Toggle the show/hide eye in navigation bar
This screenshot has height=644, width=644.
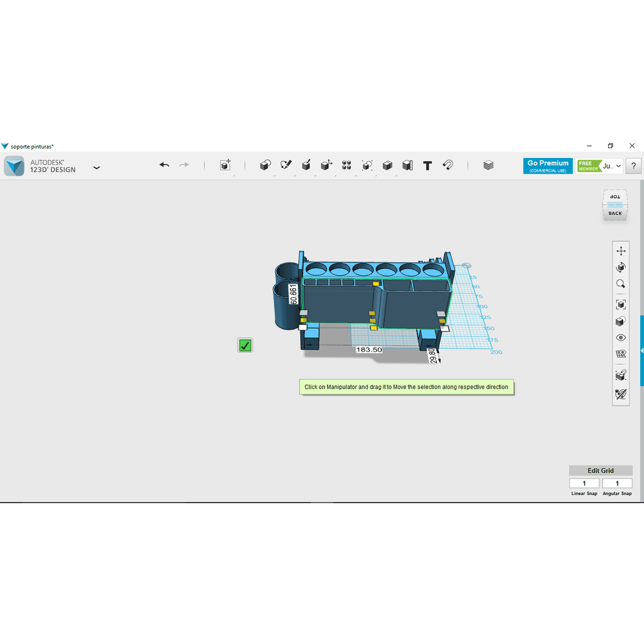(621, 338)
